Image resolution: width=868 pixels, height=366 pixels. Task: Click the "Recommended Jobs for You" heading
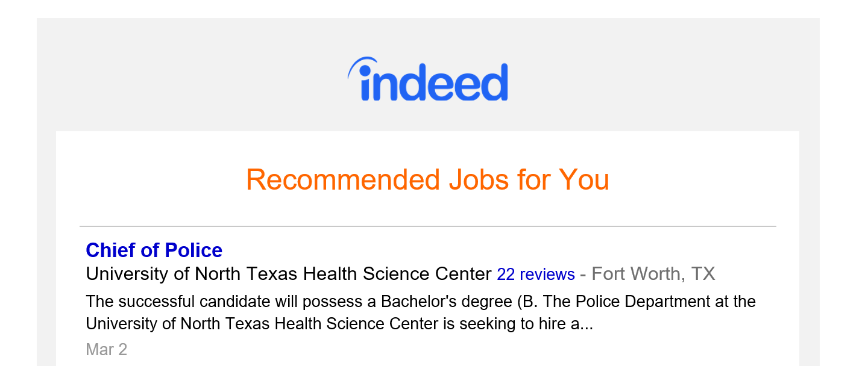[x=427, y=179]
